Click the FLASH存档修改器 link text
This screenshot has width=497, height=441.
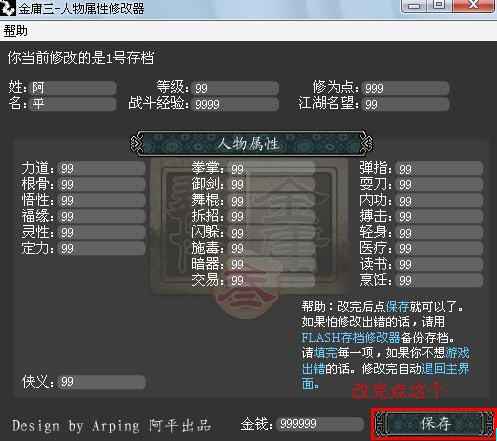(351, 337)
